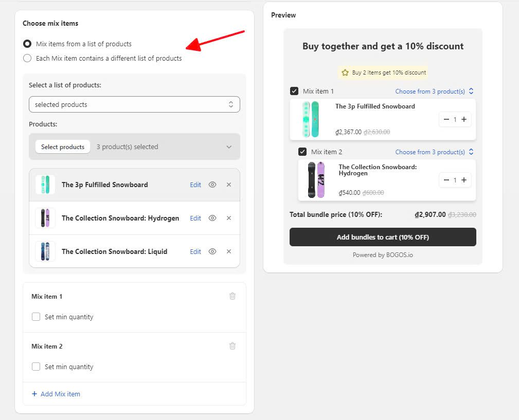Click the Hydrogen snowboard thumbnail in product list
519x420 pixels.
pos(45,218)
